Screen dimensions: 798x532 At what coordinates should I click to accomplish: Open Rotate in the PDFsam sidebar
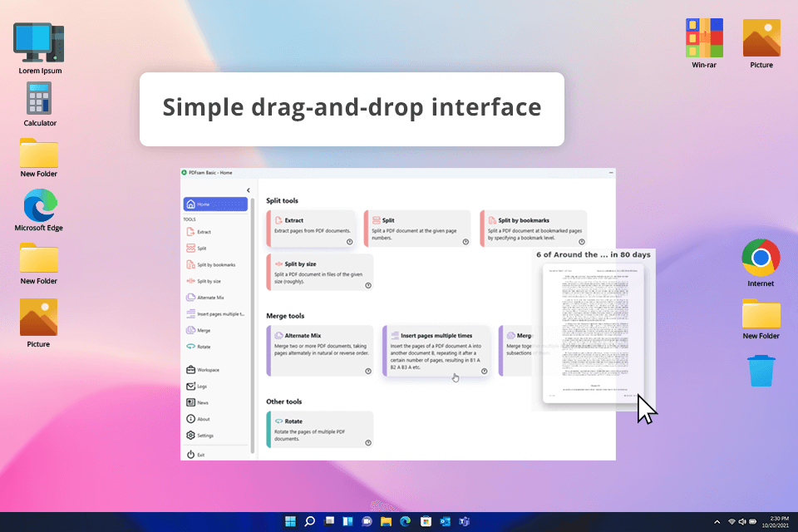[x=215, y=346]
